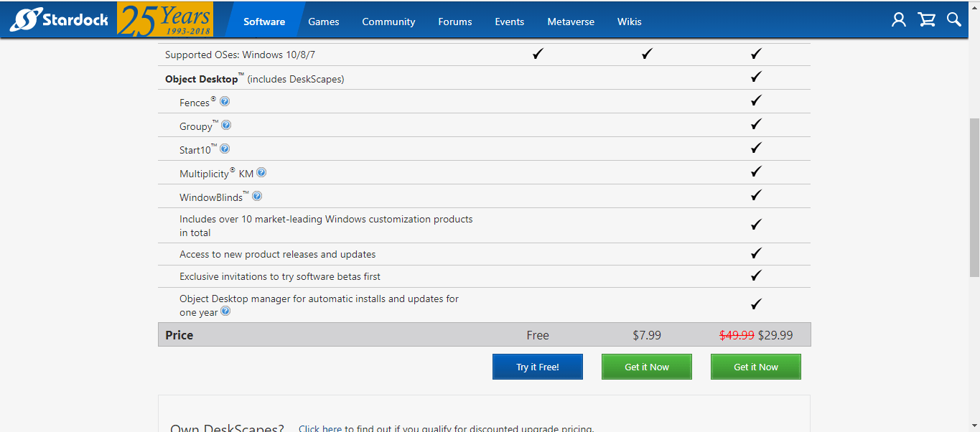Click the 'Fences' row label
The image size is (980, 432).
(195, 103)
